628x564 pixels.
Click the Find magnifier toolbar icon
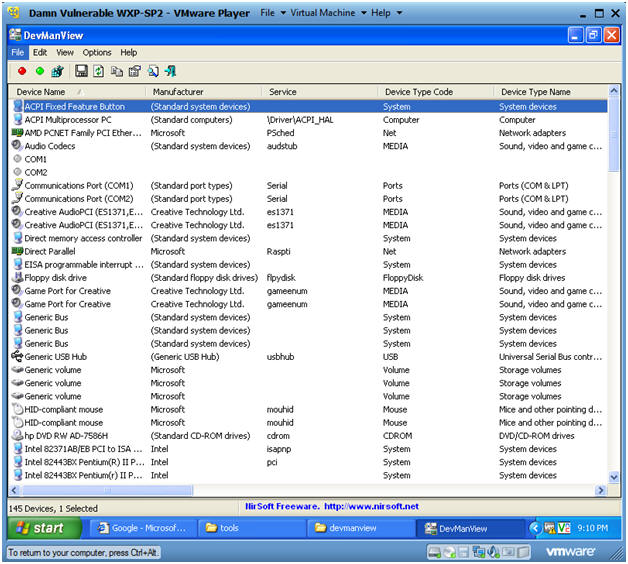[x=153, y=71]
